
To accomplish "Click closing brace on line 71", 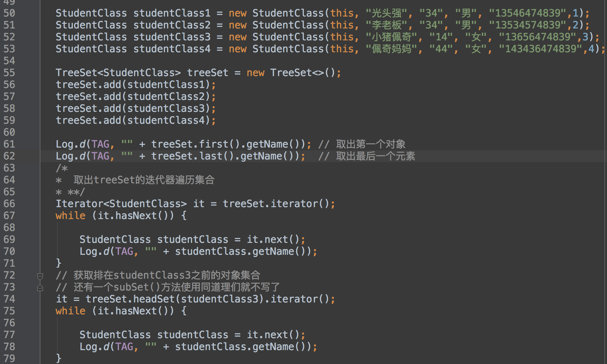I will pyautogui.click(x=59, y=263).
